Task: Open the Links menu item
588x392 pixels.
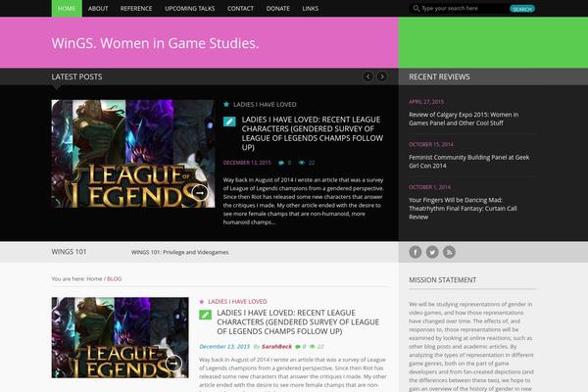Action: pos(310,8)
